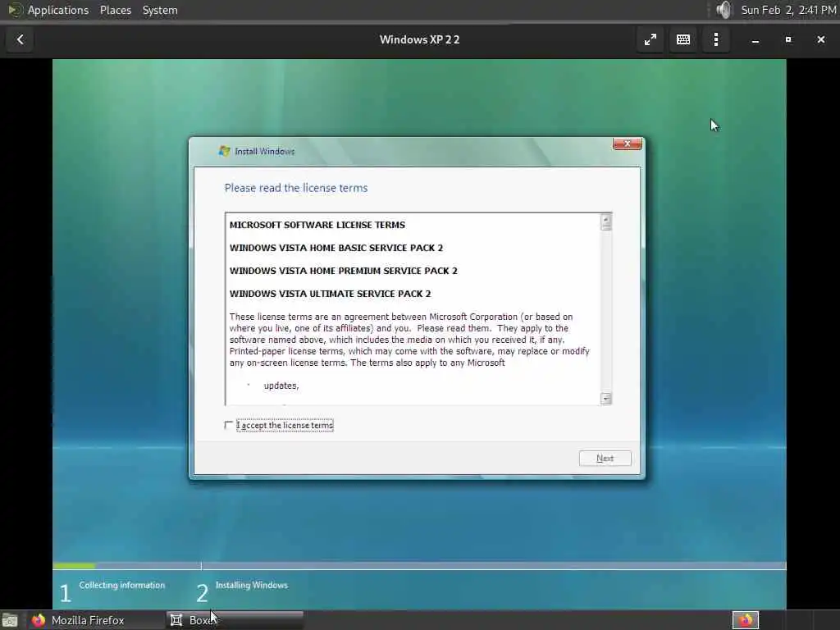Click the volume speaker icon
Image resolution: width=840 pixels, height=630 pixels.
(x=724, y=10)
